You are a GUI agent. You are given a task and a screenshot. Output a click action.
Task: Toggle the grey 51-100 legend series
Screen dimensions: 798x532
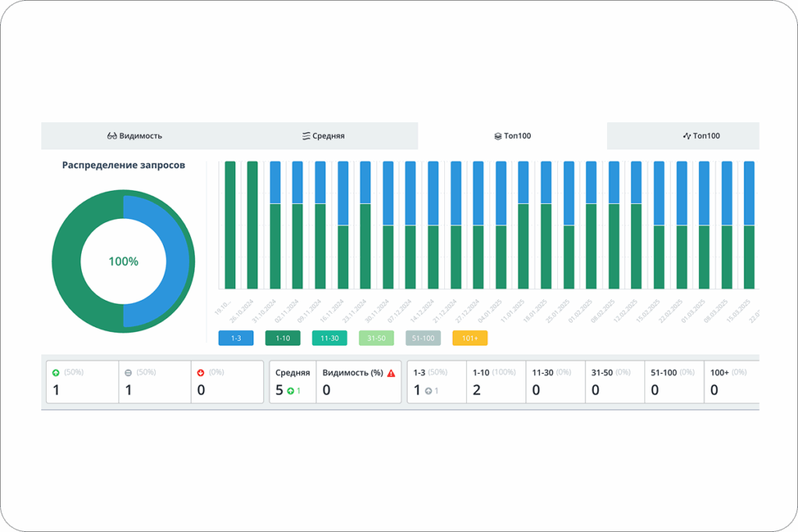[423, 338]
